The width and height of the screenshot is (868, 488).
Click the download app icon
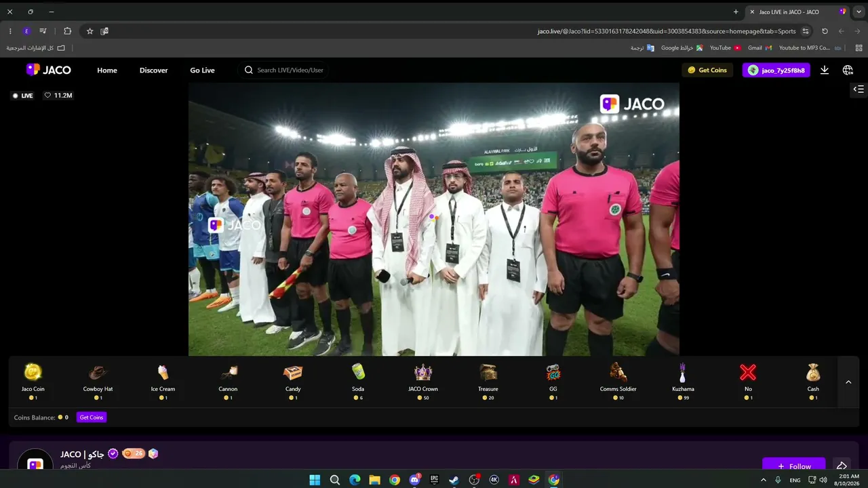click(x=825, y=70)
